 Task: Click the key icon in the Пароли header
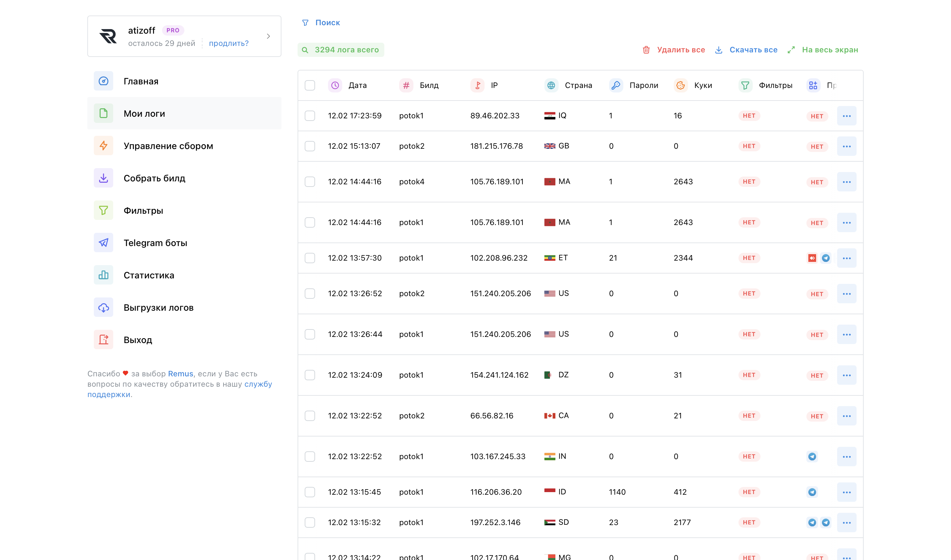pyautogui.click(x=616, y=85)
